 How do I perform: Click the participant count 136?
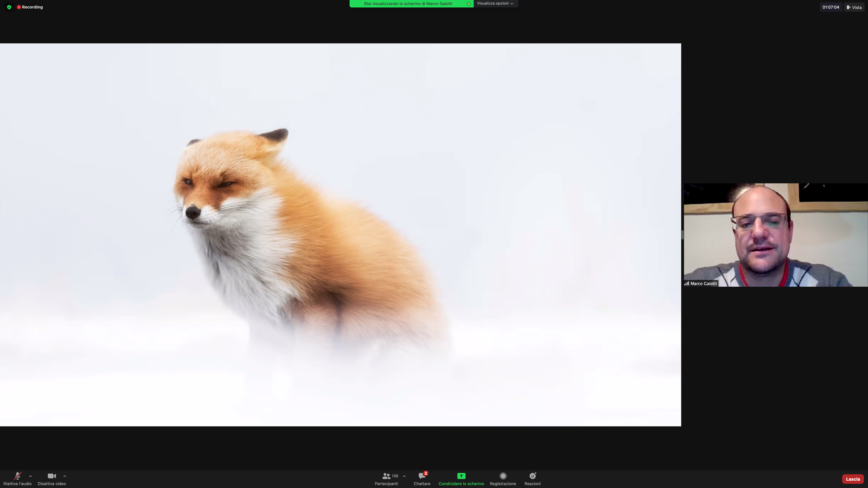395,476
